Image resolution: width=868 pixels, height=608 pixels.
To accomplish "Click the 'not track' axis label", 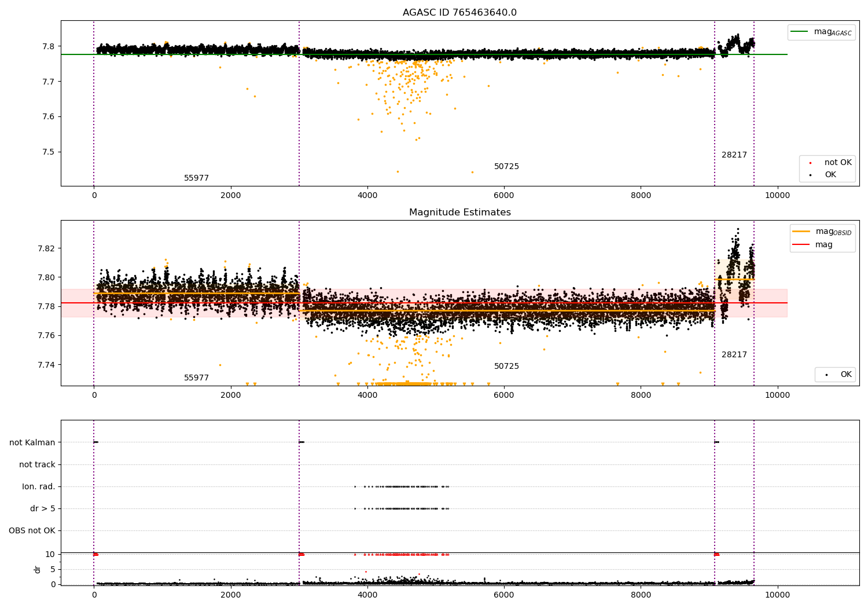I will (37, 464).
